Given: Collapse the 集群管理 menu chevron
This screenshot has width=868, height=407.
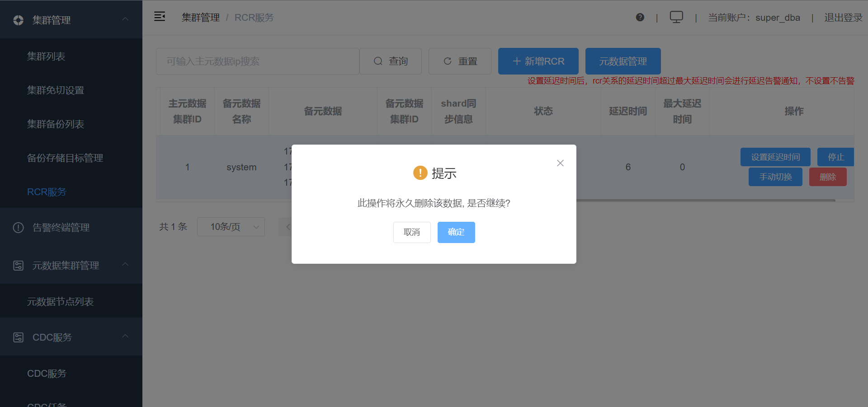Looking at the screenshot, I should click(x=125, y=19).
